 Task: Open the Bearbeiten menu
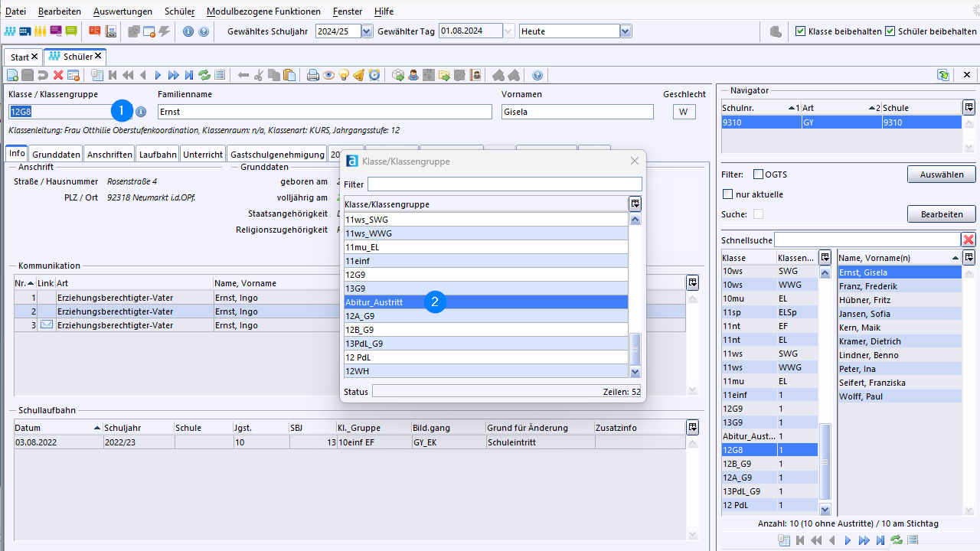(59, 11)
